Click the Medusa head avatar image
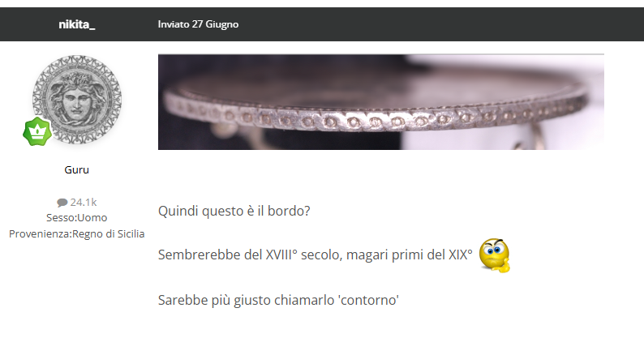644x338 pixels. 77,100
